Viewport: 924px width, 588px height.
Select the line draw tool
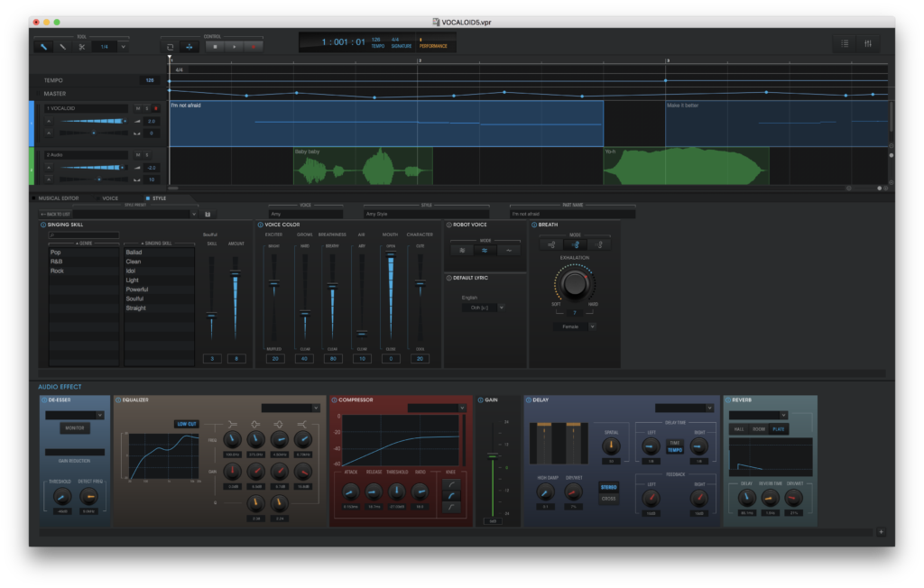pyautogui.click(x=62, y=46)
